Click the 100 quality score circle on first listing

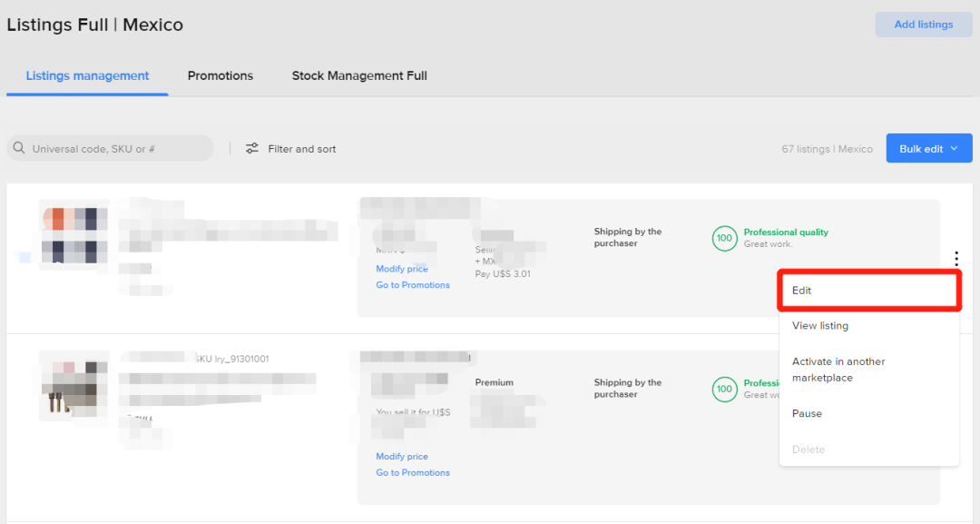pyautogui.click(x=723, y=238)
